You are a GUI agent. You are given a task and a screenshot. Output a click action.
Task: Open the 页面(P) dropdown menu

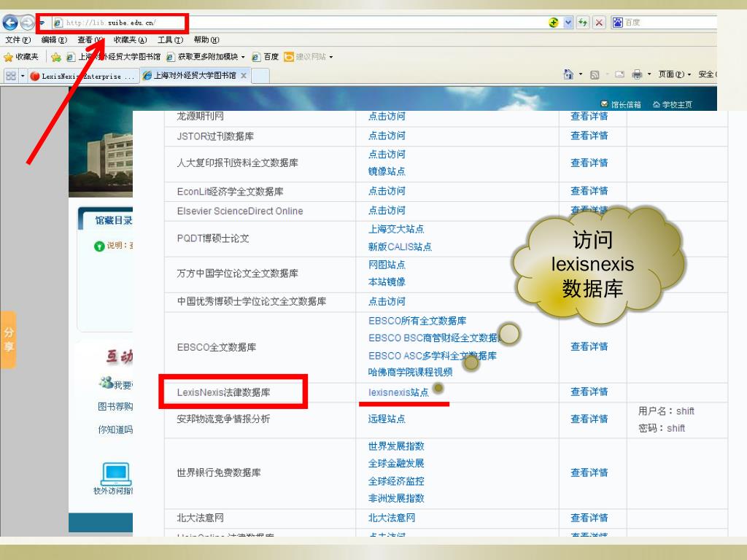pyautogui.click(x=674, y=74)
